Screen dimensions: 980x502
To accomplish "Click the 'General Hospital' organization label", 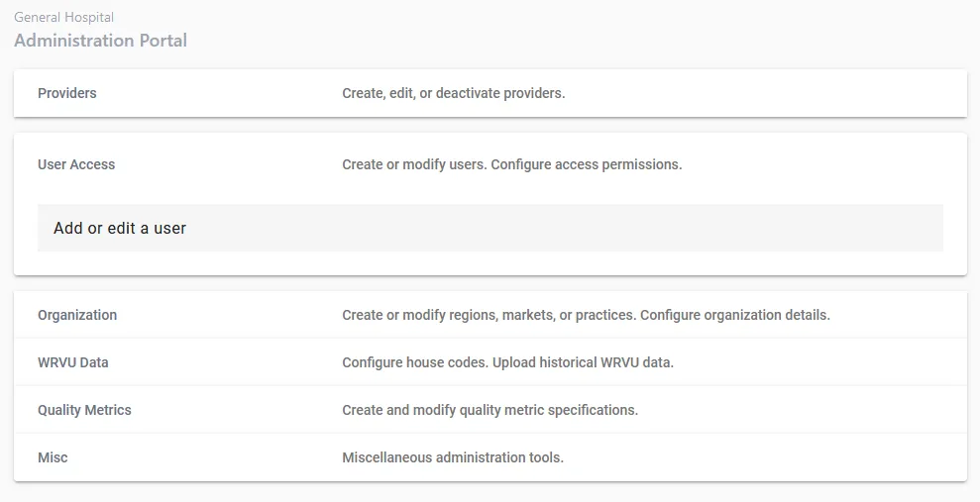I will pyautogui.click(x=63, y=17).
